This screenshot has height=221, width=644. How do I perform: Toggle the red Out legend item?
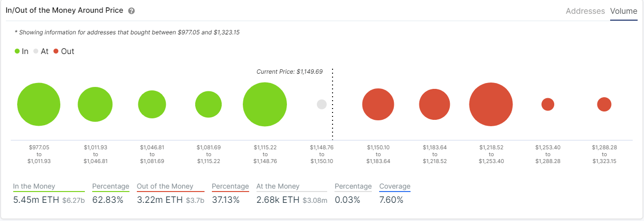pos(64,51)
